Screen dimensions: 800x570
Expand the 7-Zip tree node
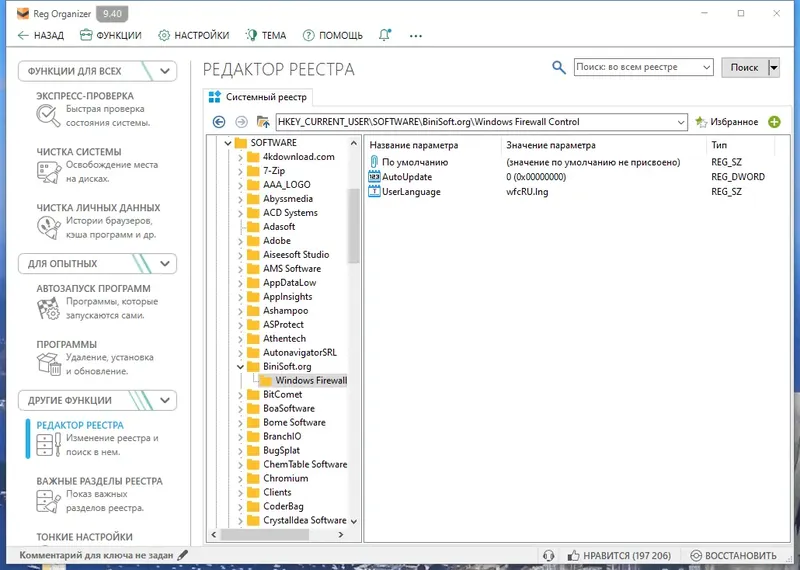point(240,171)
